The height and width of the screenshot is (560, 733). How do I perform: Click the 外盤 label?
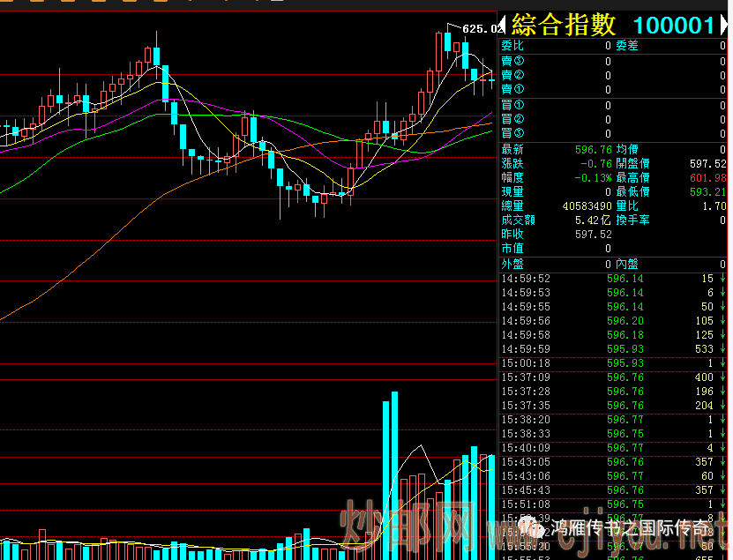(x=512, y=265)
